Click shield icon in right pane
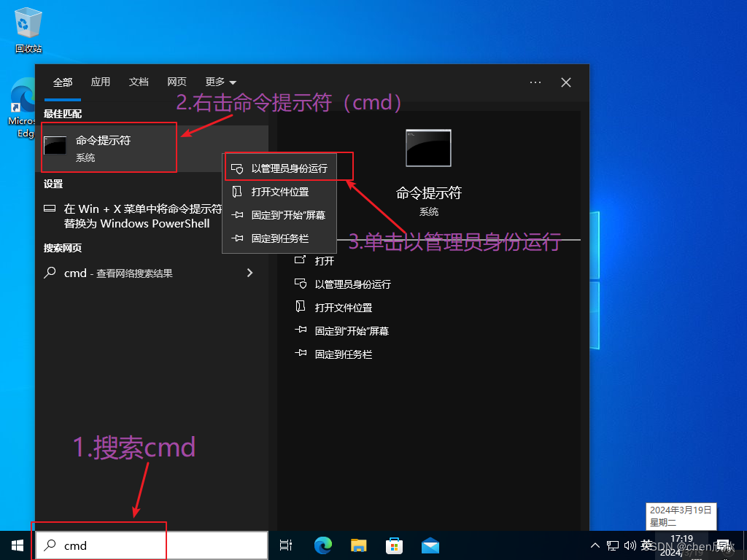747x560 pixels. point(300,284)
